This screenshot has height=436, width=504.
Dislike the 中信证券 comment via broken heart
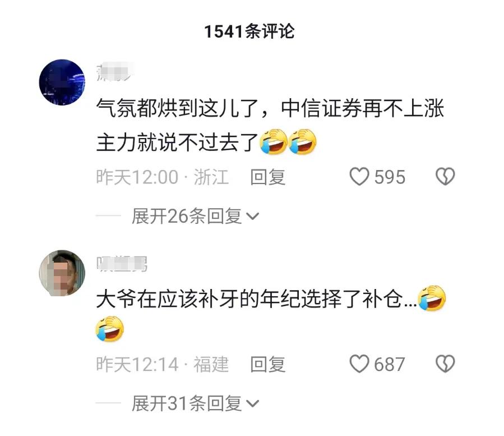(x=445, y=177)
